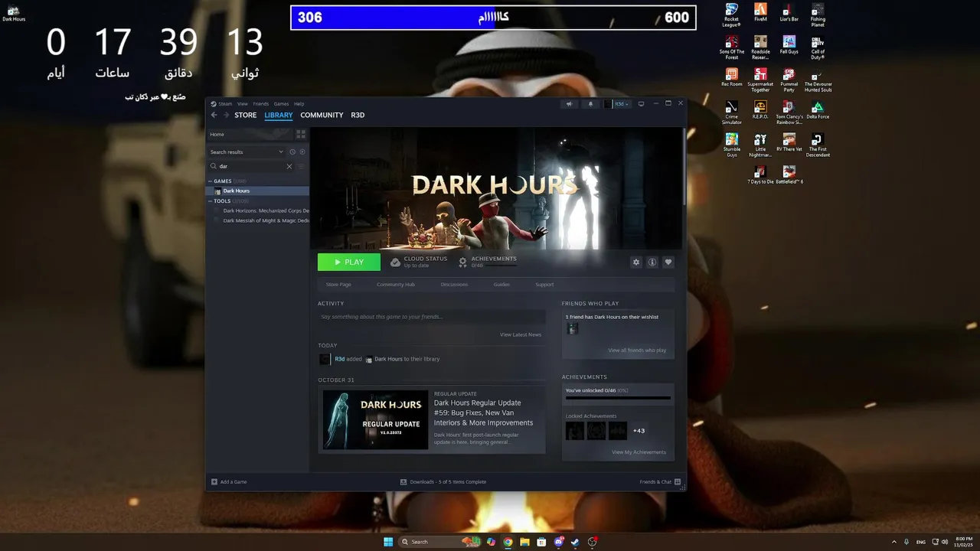980x551 pixels.
Task: Open Dark Hours Guides tab
Action: point(501,285)
